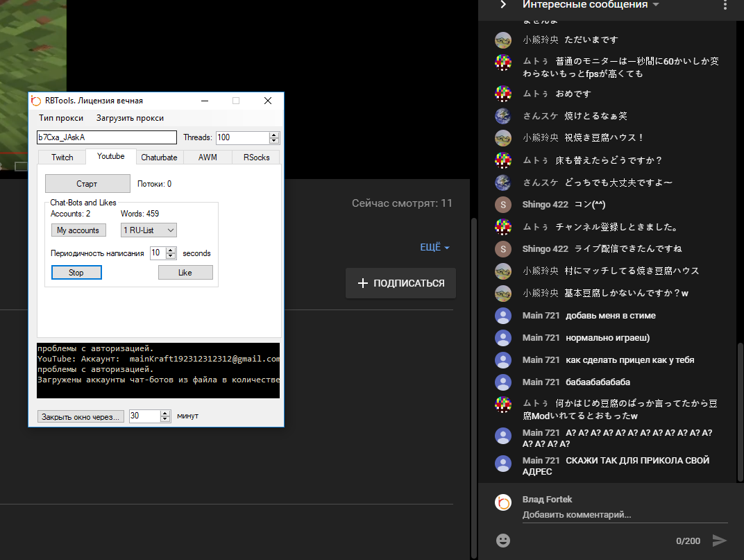Open the 'Тип прокси' menu
Image resolution: width=744 pixels, height=560 pixels.
[61, 118]
